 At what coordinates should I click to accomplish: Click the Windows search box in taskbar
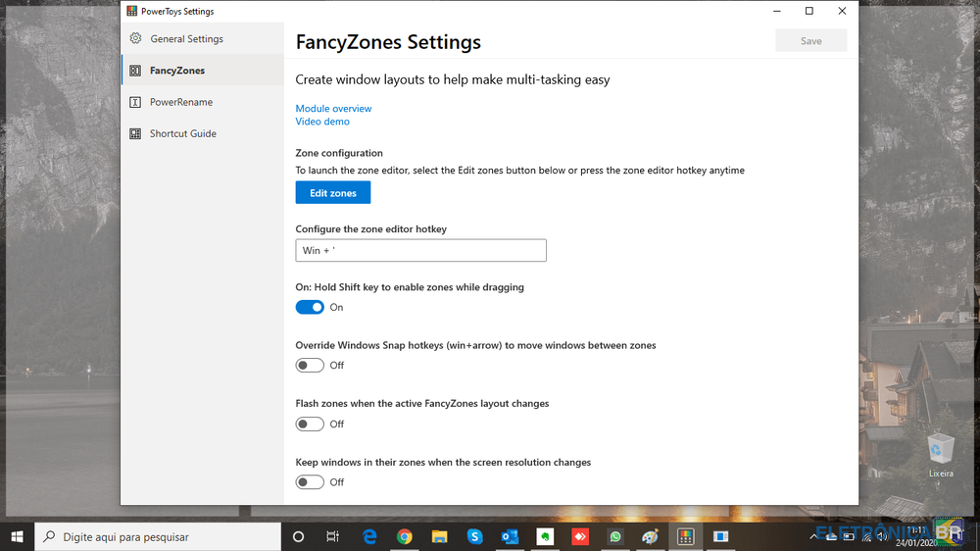pyautogui.click(x=159, y=537)
